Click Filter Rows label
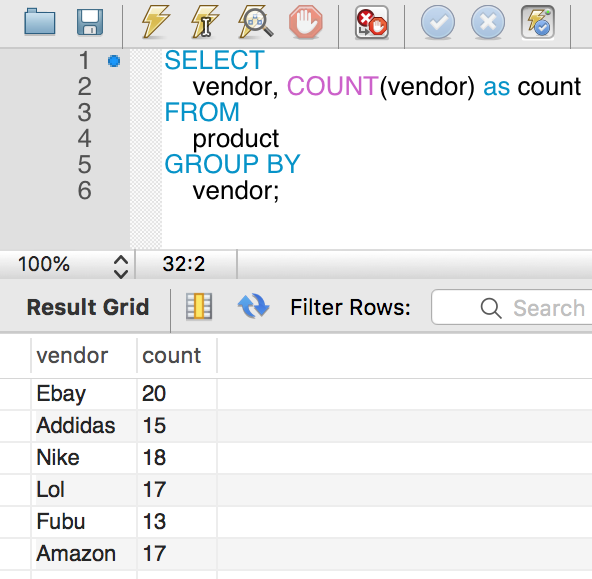Screen dimensions: 592x579 pyautogui.click(x=350, y=307)
